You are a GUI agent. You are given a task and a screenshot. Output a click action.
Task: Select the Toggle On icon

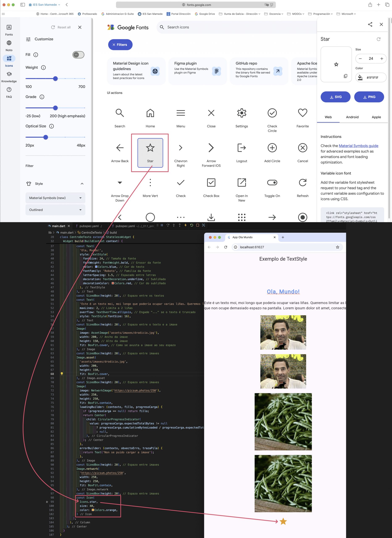point(272,183)
